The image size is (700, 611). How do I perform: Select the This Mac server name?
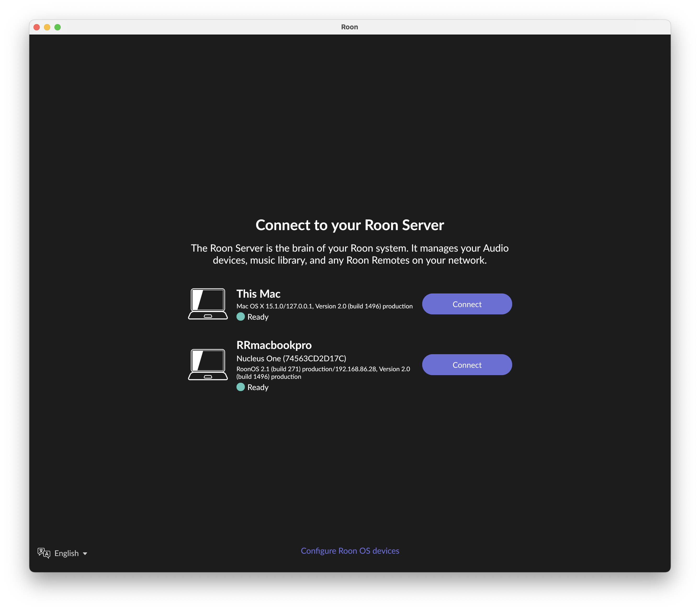(x=258, y=294)
